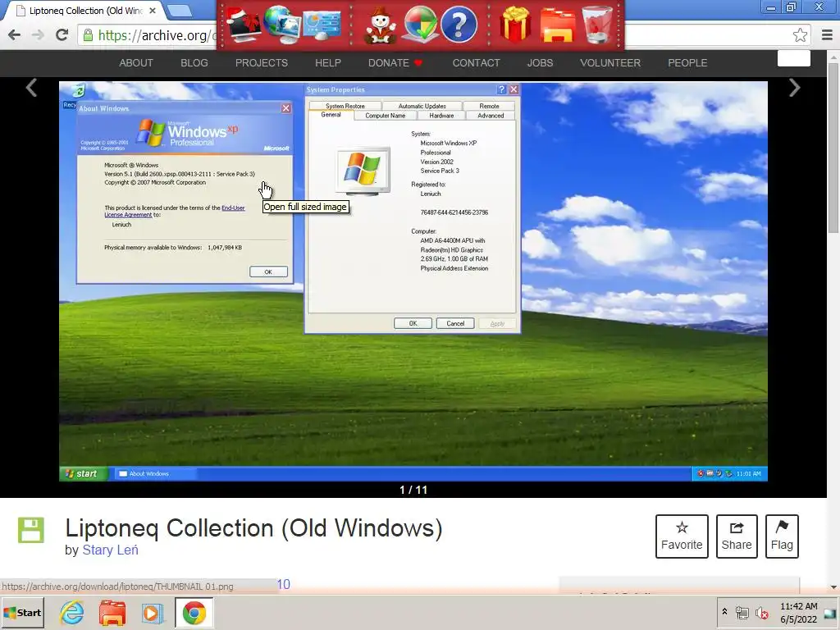Click the Favorite button
Image resolution: width=840 pixels, height=630 pixels.
click(682, 536)
